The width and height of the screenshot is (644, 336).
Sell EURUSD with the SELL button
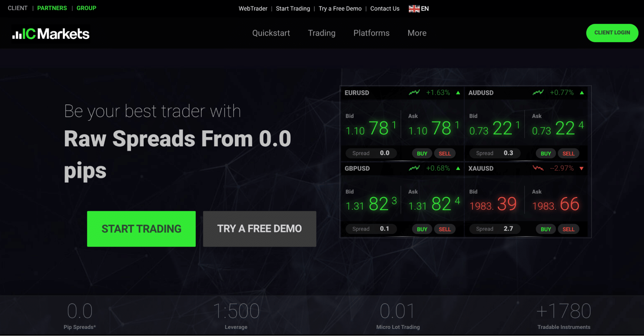(445, 153)
